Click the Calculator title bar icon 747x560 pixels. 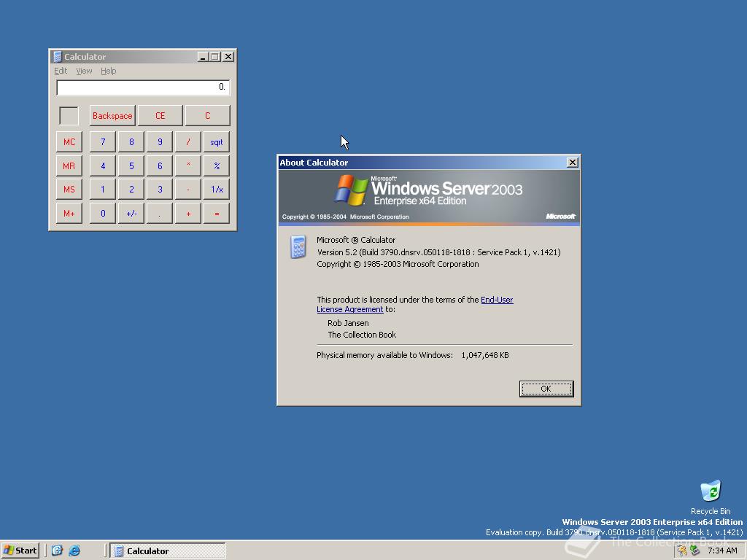[x=58, y=57]
